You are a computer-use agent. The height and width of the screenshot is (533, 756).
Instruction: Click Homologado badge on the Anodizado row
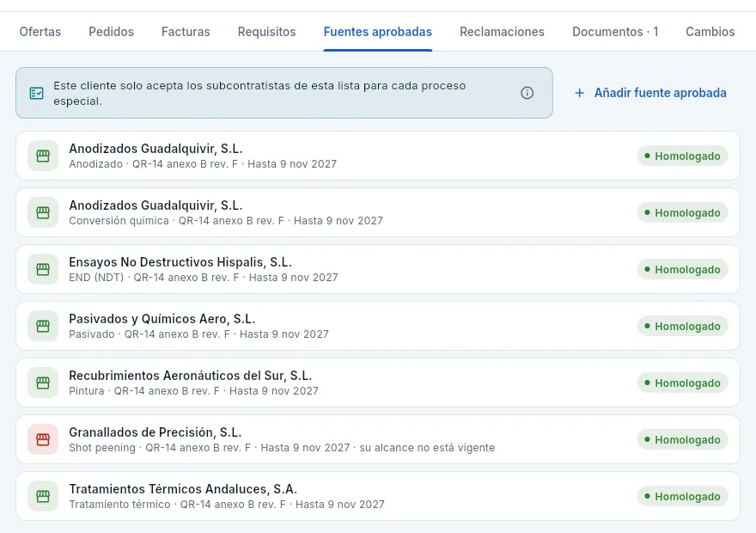[682, 156]
